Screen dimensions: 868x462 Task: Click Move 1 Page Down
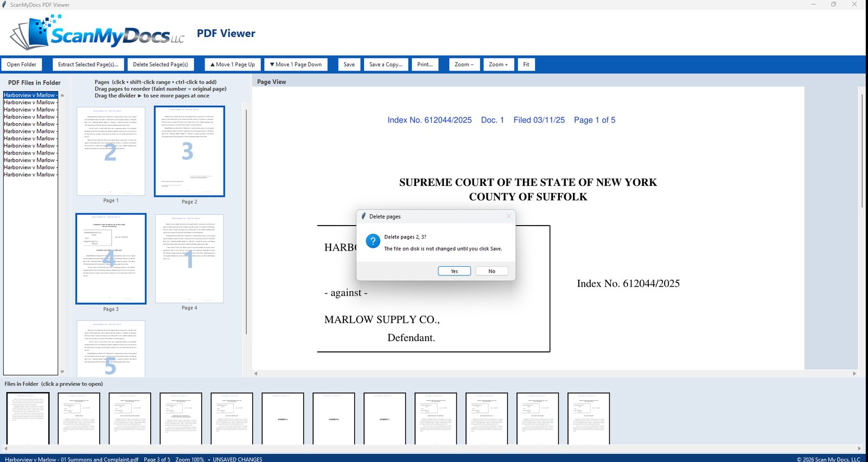click(296, 65)
